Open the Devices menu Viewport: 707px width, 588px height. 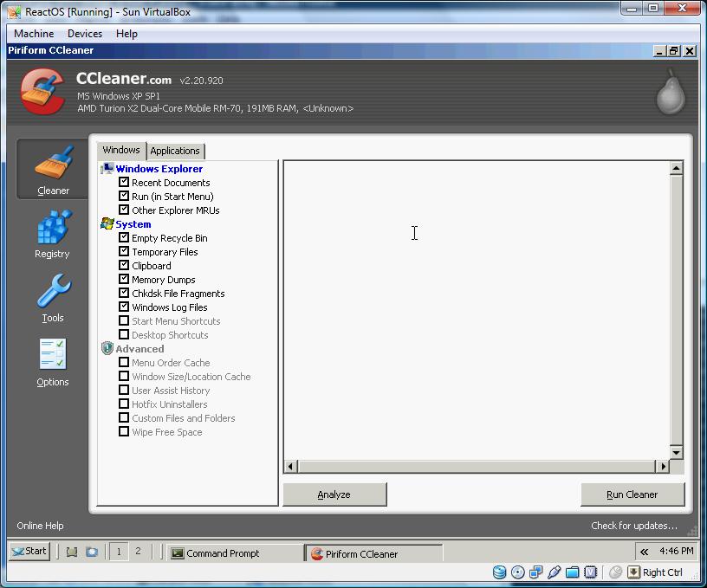click(x=85, y=34)
